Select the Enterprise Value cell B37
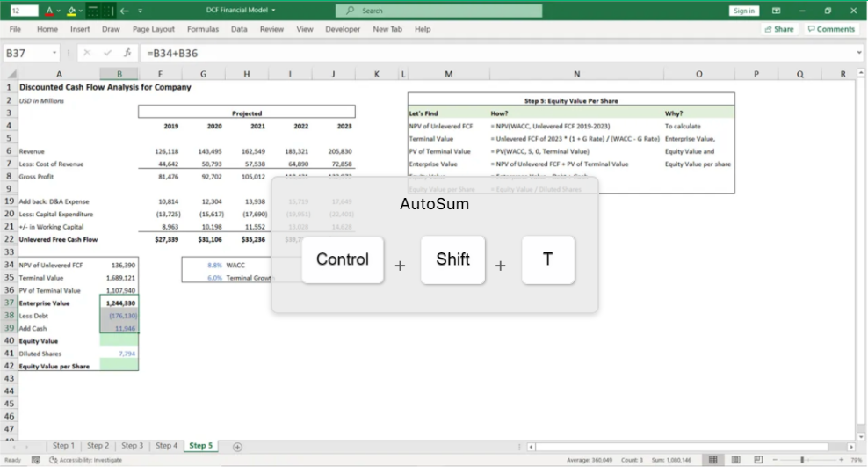Image resolution: width=868 pixels, height=467 pixels. (x=119, y=303)
